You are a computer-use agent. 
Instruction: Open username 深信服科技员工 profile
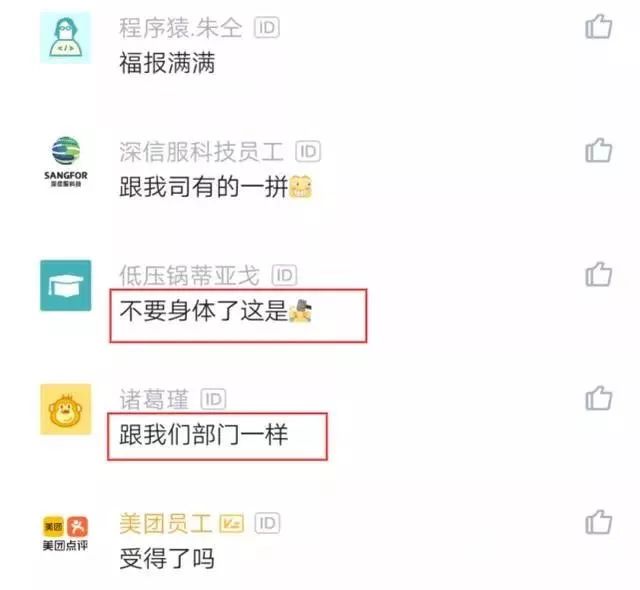click(202, 152)
